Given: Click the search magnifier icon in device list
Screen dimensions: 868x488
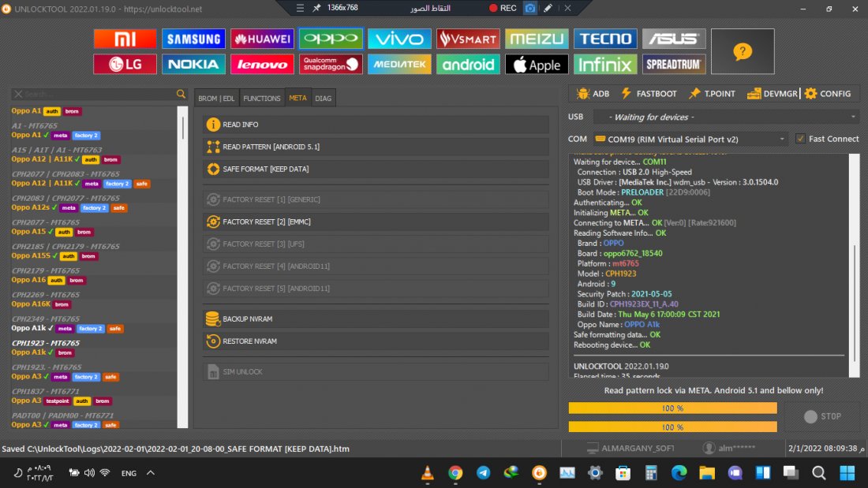Looking at the screenshot, I should (181, 94).
